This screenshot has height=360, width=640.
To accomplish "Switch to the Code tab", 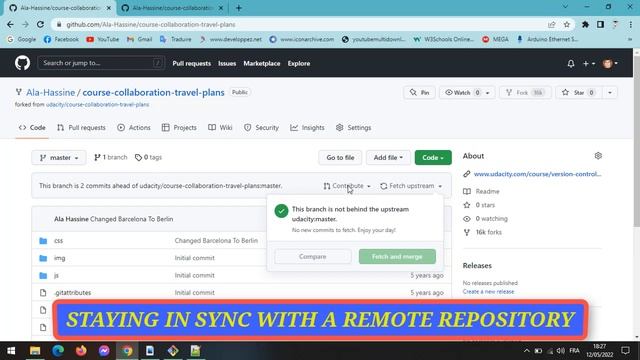I will point(32,128).
